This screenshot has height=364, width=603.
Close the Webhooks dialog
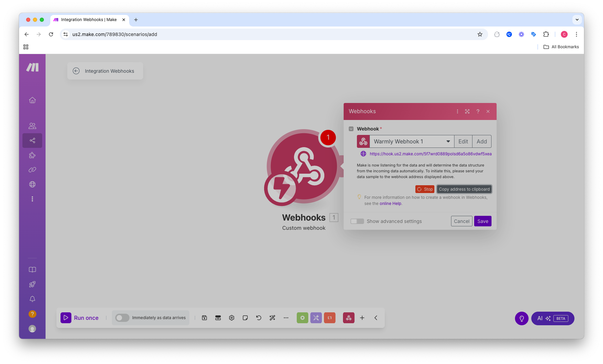coord(488,111)
